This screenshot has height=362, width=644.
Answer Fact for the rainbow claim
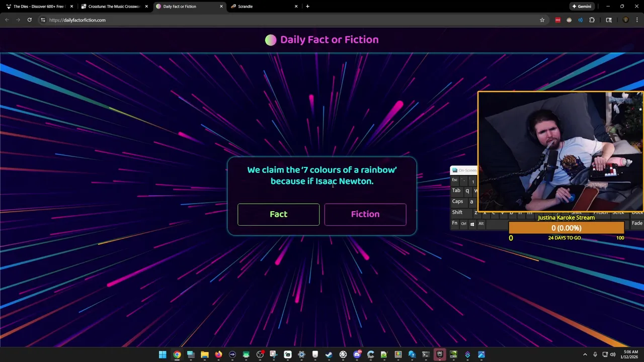[278, 214]
